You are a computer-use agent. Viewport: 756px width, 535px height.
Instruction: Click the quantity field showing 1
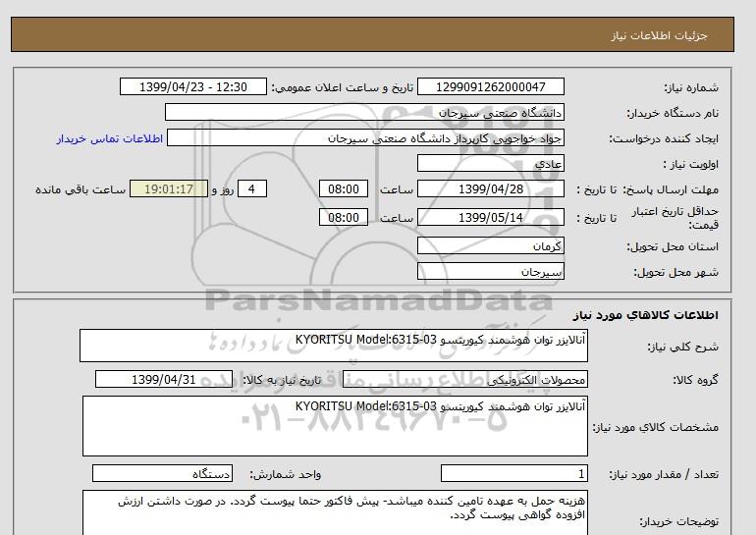coord(513,473)
